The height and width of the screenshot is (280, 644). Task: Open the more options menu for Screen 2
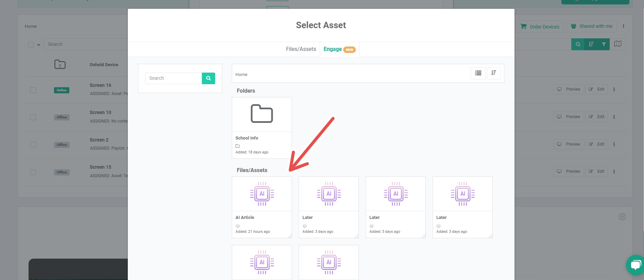coord(614,144)
